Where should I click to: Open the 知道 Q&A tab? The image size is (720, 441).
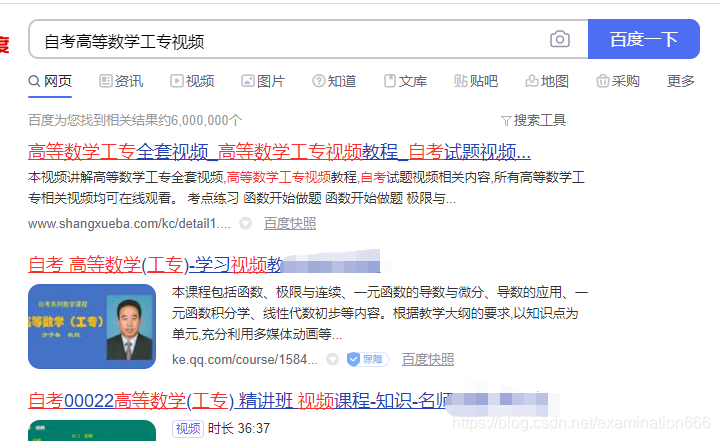click(x=334, y=81)
